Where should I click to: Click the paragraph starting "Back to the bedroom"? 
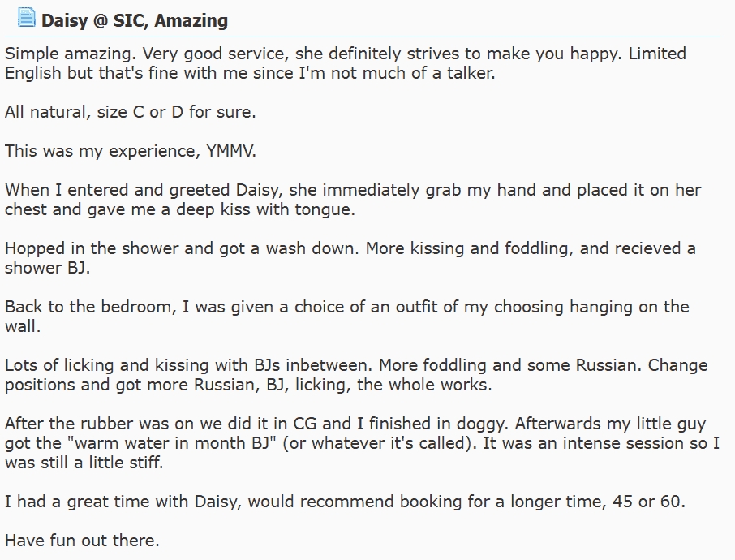click(347, 316)
